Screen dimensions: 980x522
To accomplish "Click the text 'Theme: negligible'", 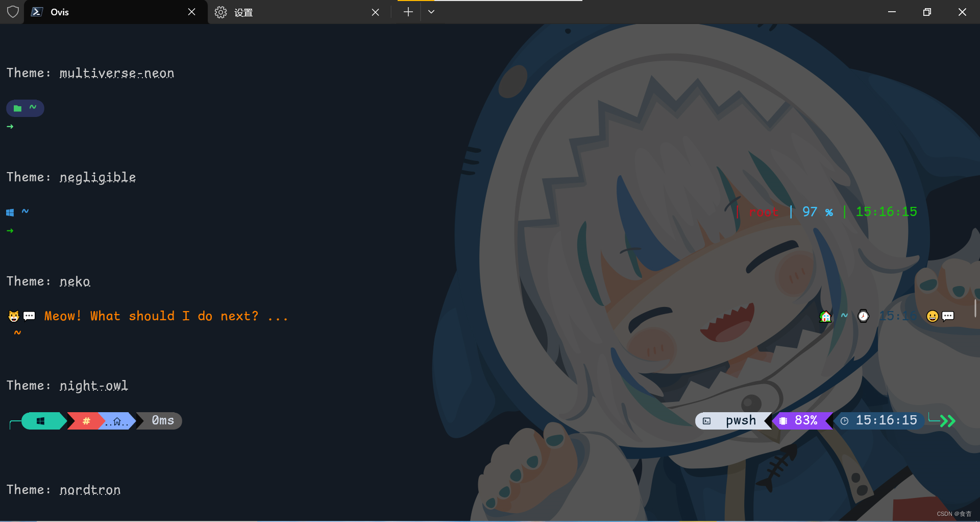I will coord(71,177).
